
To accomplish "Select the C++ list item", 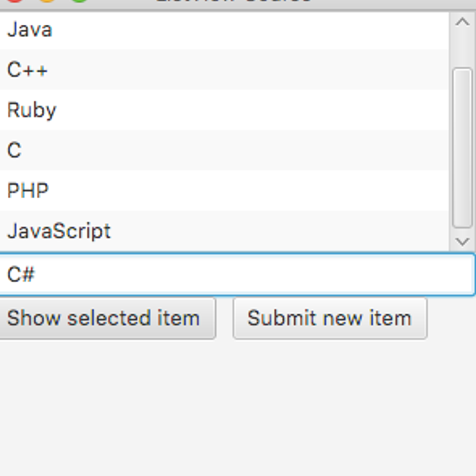I will click(x=27, y=70).
